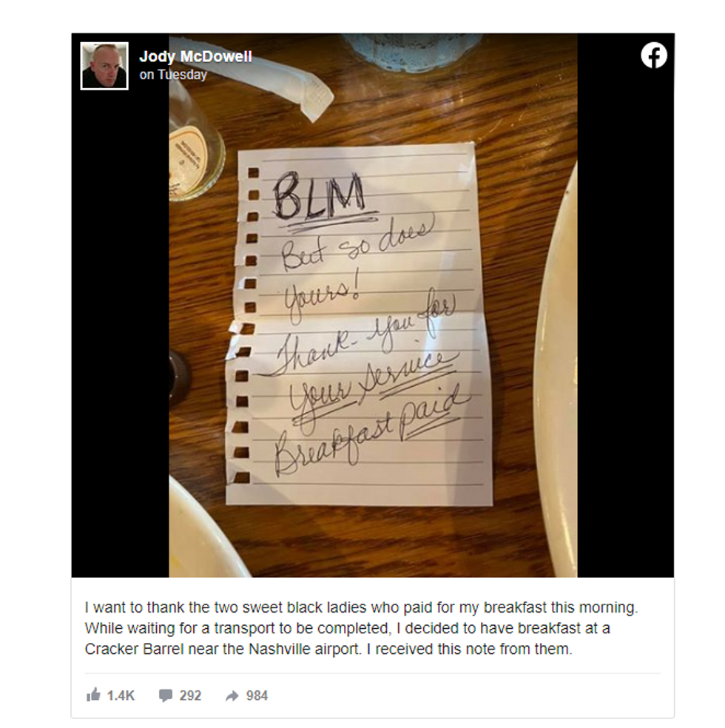Click the Facebook logo icon
Viewport: 725px width, 728px height.
click(654, 55)
